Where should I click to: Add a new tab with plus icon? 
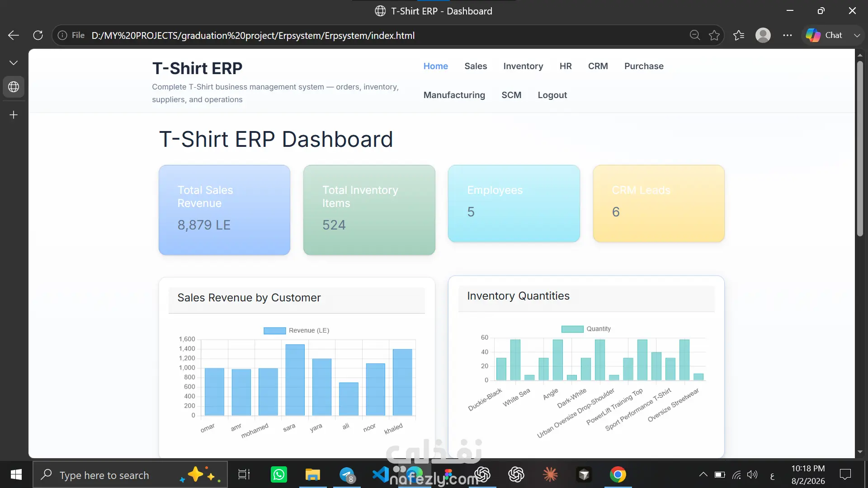[14, 115]
